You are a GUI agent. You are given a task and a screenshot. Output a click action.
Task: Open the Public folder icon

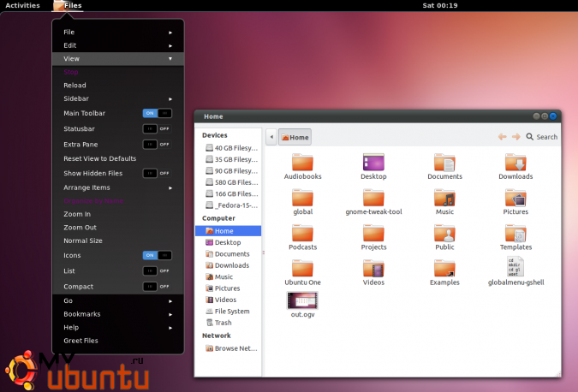coord(444,233)
